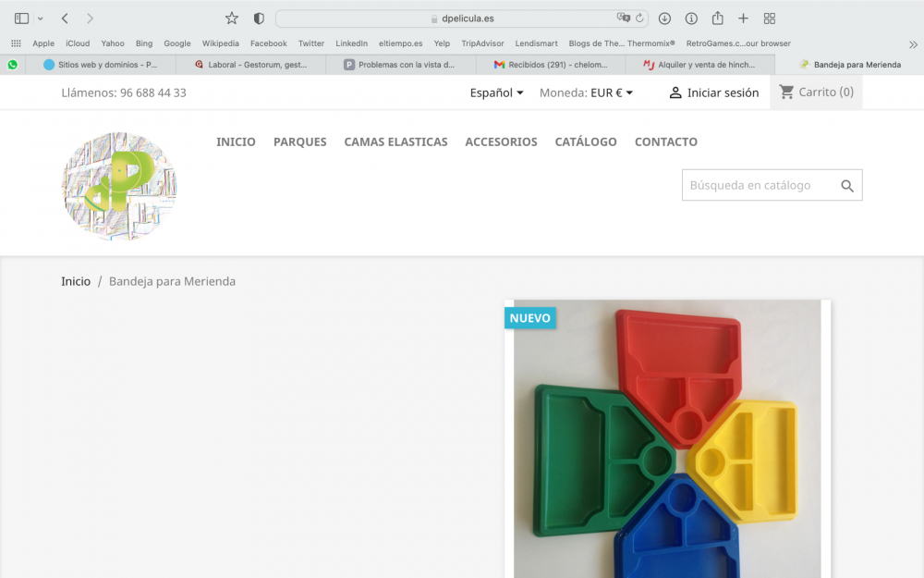The width and height of the screenshot is (924, 578).
Task: Open the bookmarks apps grid icon
Action: (x=16, y=43)
